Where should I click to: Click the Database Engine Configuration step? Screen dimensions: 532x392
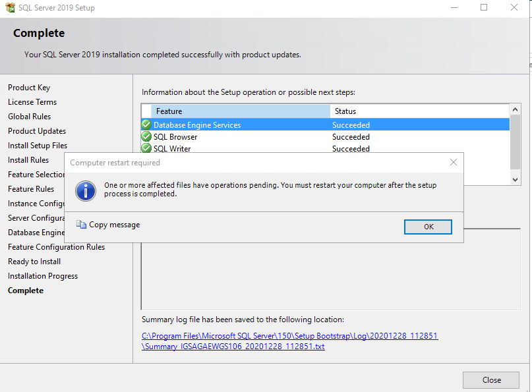click(36, 233)
